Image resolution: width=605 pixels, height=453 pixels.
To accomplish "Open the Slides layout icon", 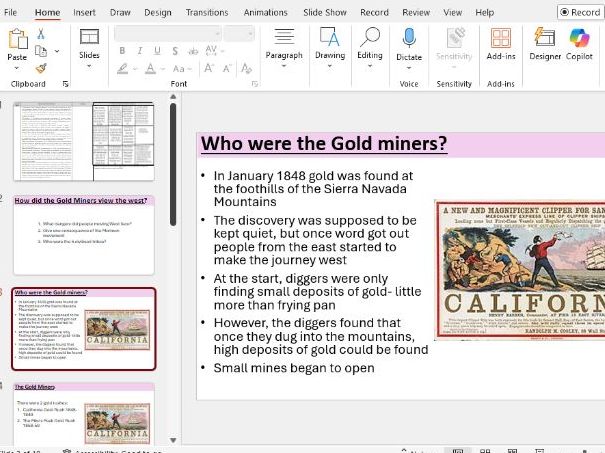I will point(90,37).
